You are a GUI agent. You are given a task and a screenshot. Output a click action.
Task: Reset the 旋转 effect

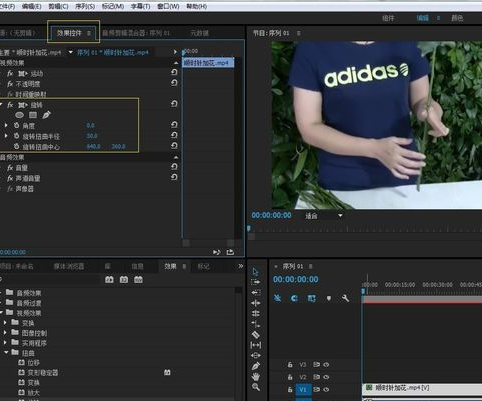click(x=174, y=104)
